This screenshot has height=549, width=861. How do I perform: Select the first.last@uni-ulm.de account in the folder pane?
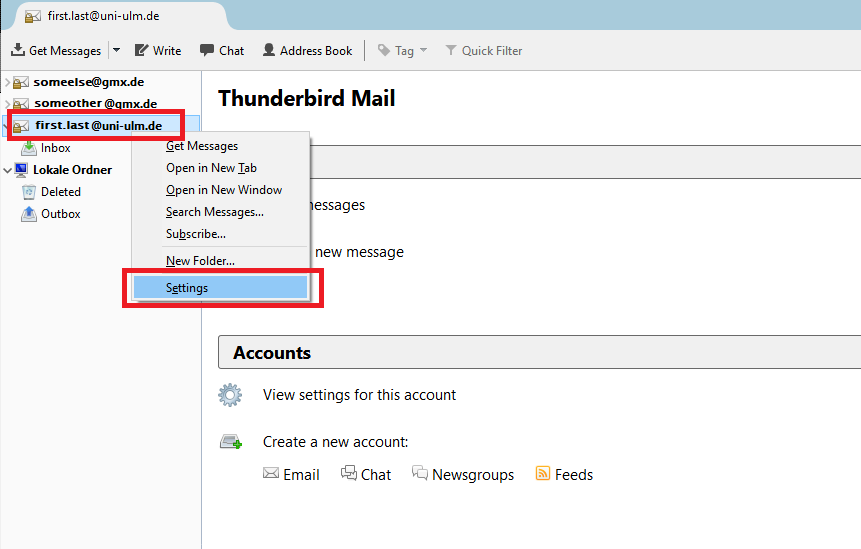[98, 126]
